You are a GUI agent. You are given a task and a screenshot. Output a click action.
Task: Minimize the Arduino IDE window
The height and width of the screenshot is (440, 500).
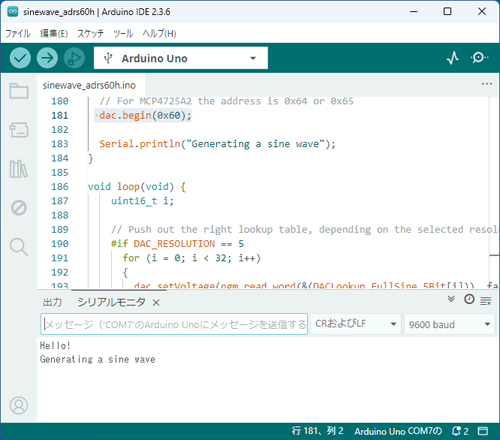414,12
